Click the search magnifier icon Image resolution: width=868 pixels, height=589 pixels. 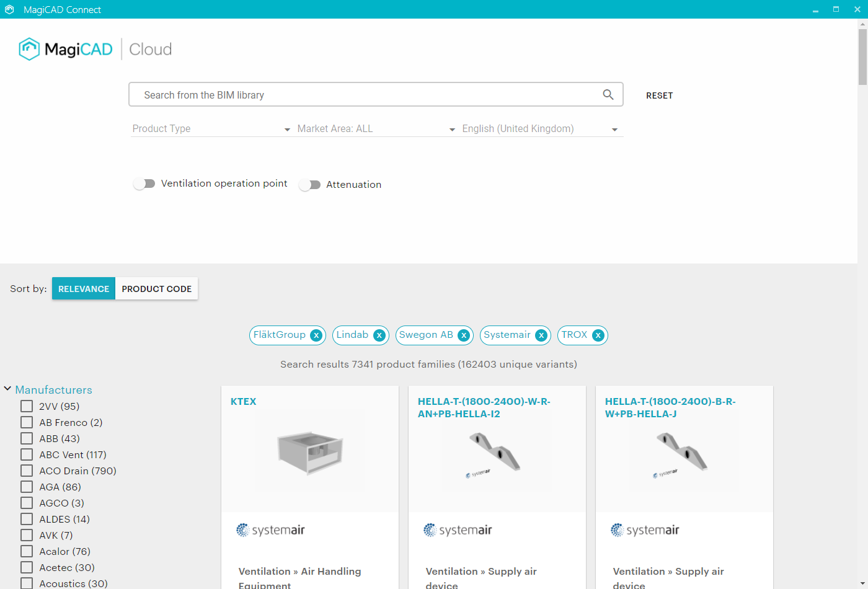coord(608,94)
